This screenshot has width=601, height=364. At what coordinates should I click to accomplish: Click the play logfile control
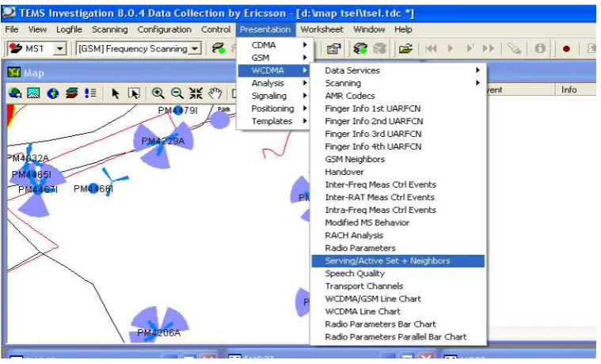[451, 48]
